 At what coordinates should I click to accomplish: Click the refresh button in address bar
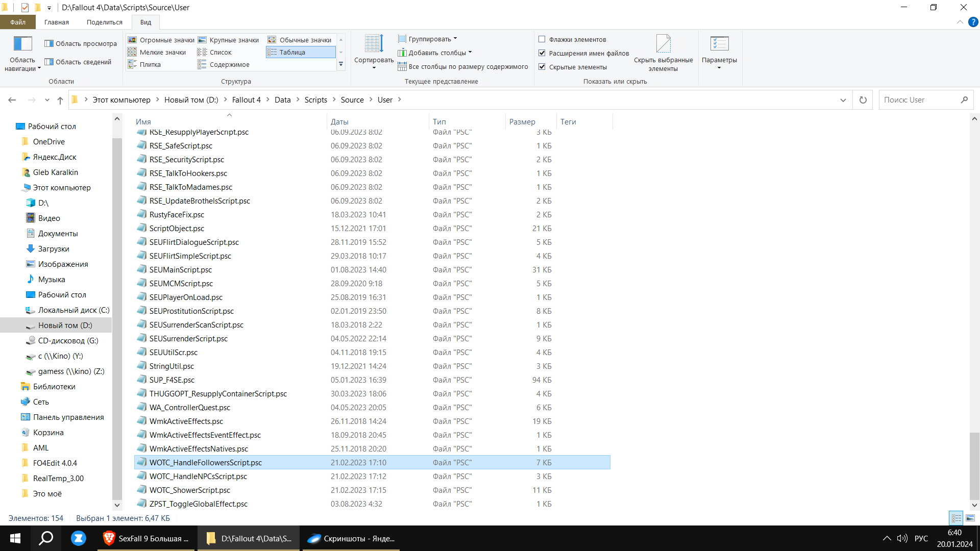[863, 100]
